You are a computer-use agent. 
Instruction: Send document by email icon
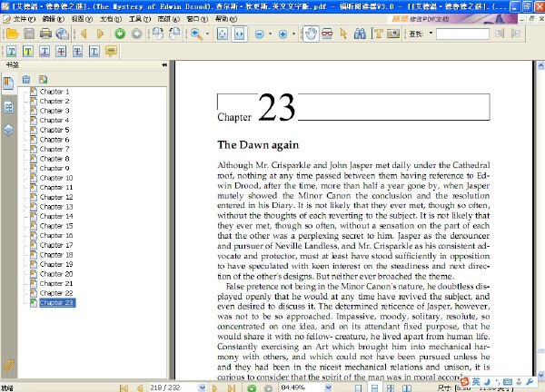[x=63, y=34]
